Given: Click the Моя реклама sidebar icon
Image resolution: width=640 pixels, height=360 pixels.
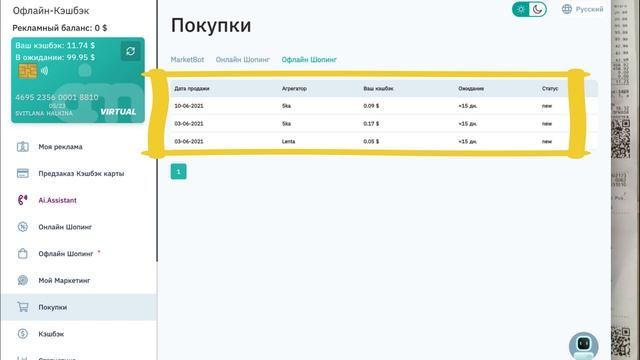Looking at the screenshot, I should (x=22, y=147).
